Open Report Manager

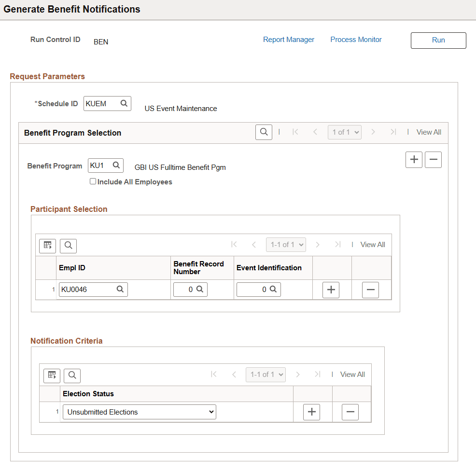tap(289, 40)
